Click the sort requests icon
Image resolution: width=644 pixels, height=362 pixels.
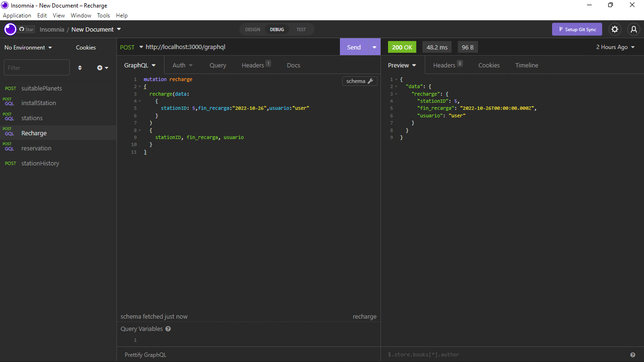point(80,68)
